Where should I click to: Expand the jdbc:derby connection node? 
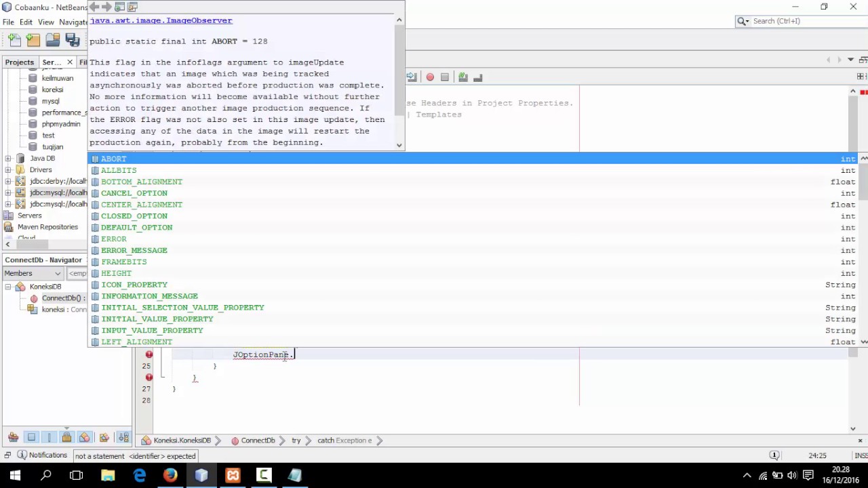point(8,182)
